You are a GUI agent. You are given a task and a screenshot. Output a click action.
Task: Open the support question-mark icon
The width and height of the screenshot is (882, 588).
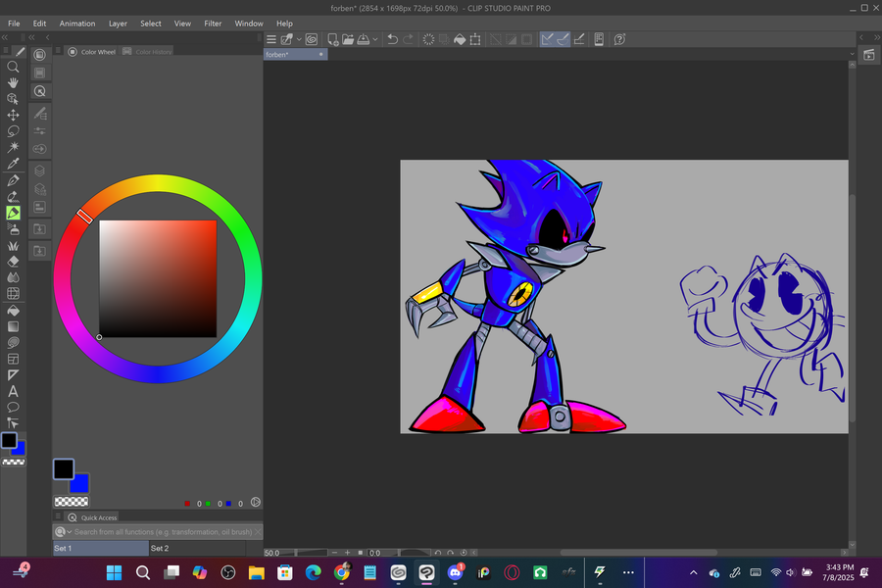pos(619,39)
